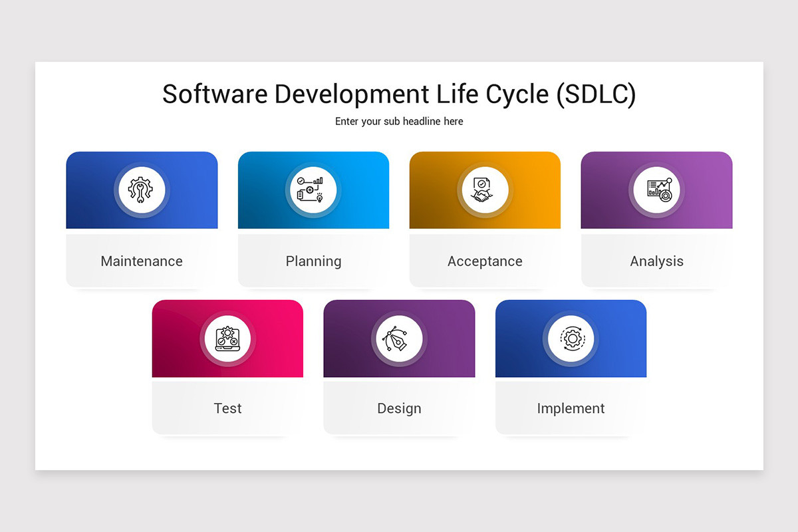
Task: Click the Planning label text
Action: [313, 261]
